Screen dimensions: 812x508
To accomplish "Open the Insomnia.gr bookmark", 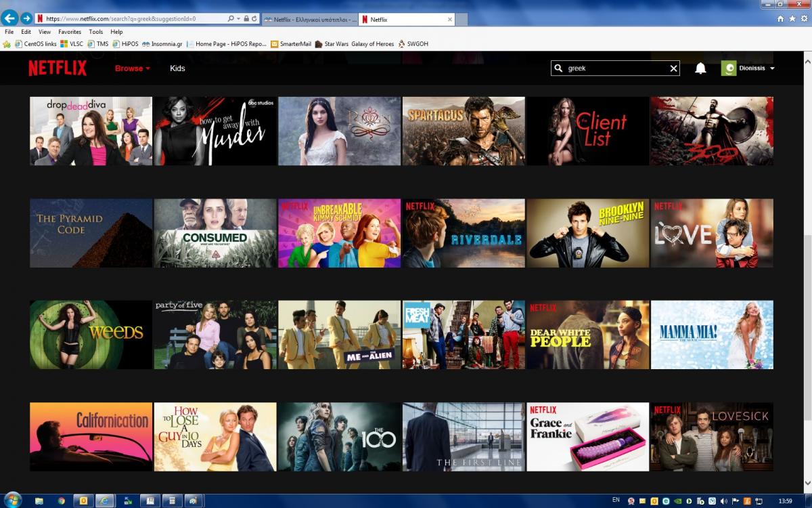I will [162, 44].
